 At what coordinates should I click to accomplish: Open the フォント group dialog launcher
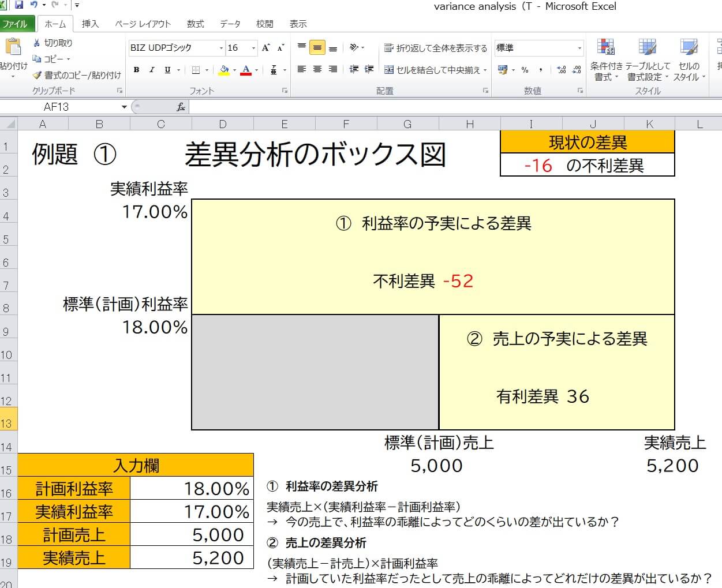285,91
